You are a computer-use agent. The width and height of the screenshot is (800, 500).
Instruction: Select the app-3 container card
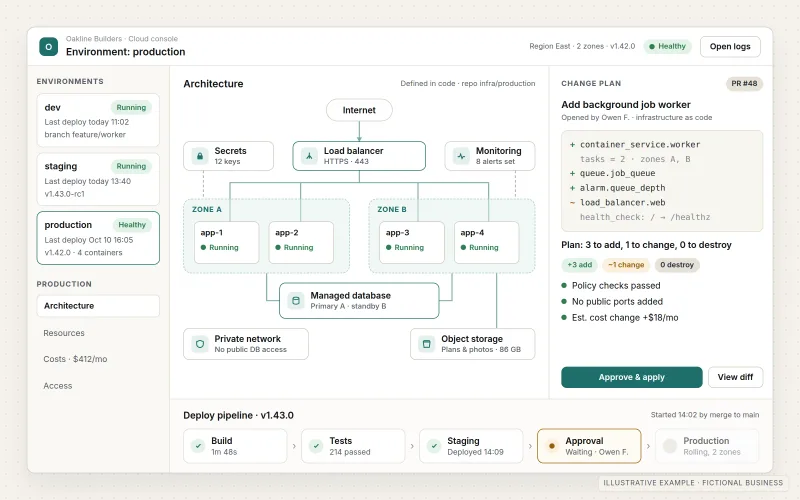(412, 242)
